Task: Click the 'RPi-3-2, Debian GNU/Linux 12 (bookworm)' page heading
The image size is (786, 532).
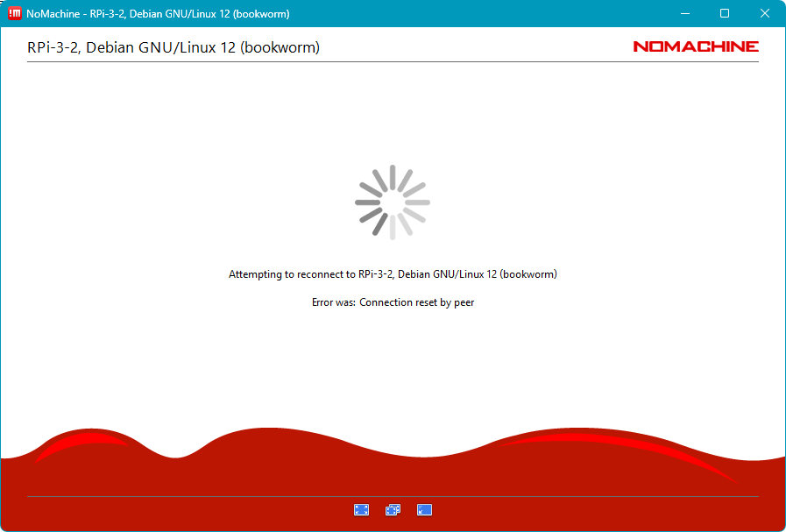Action: [x=173, y=47]
